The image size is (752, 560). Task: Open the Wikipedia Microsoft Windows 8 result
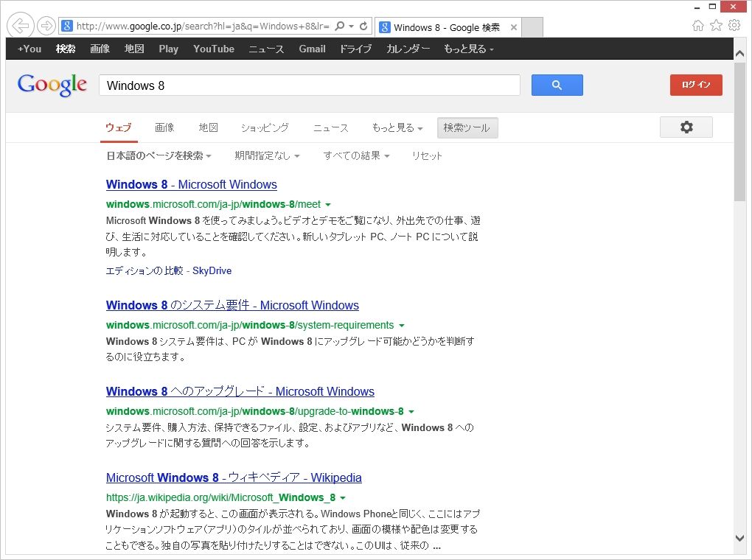click(234, 477)
